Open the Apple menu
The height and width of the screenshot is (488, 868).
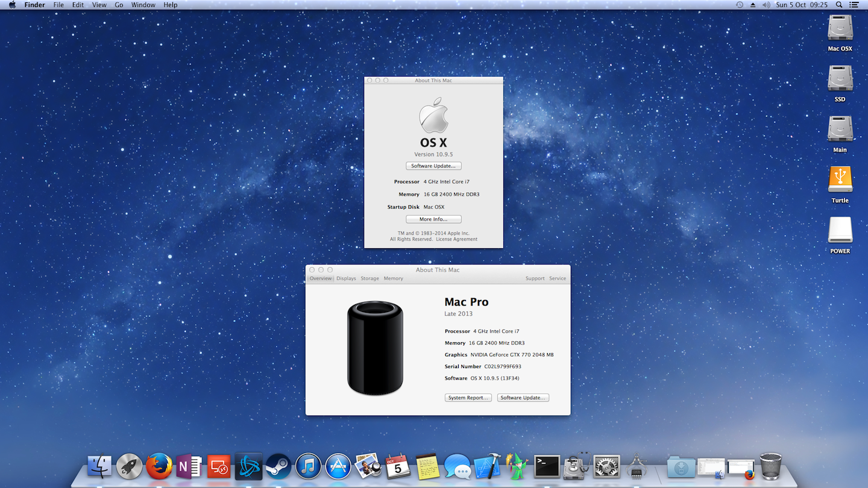[12, 5]
